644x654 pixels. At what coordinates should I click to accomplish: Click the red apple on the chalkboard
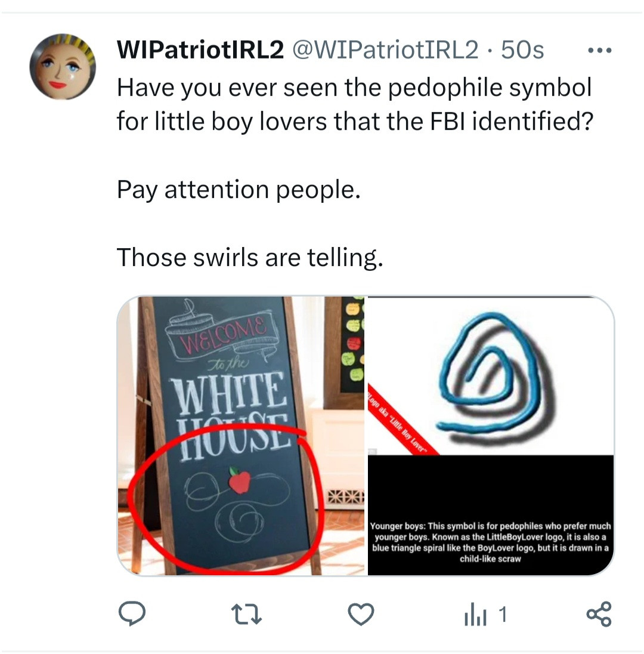tap(239, 480)
